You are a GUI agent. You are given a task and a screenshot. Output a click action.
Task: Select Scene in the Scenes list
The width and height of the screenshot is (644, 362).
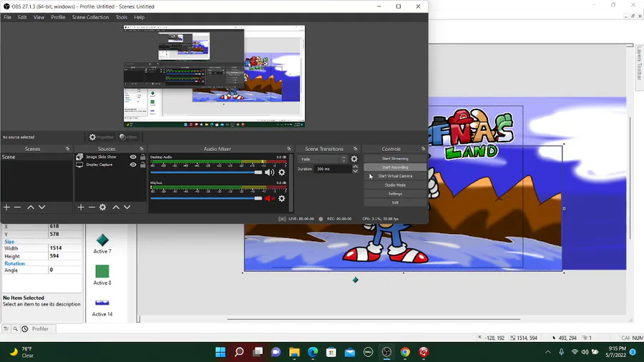point(36,157)
